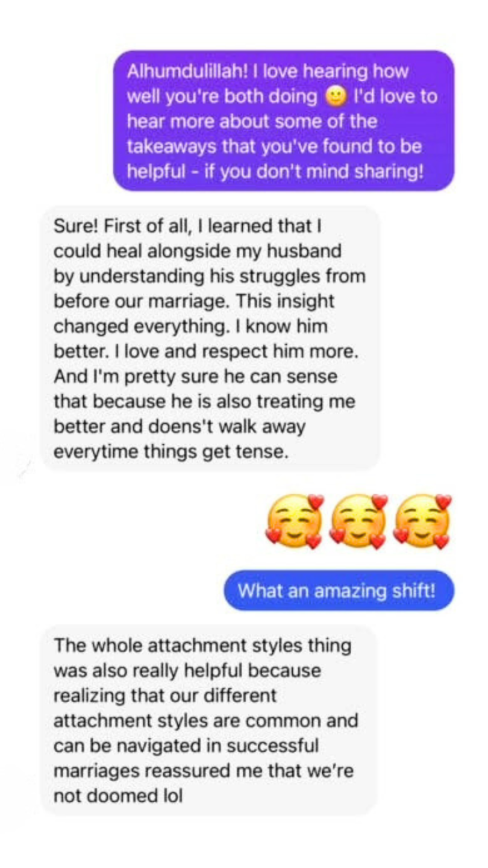This screenshot has height=868, width=488.
Task: Click the text 'everytime things get tense.'
Action: click(169, 452)
